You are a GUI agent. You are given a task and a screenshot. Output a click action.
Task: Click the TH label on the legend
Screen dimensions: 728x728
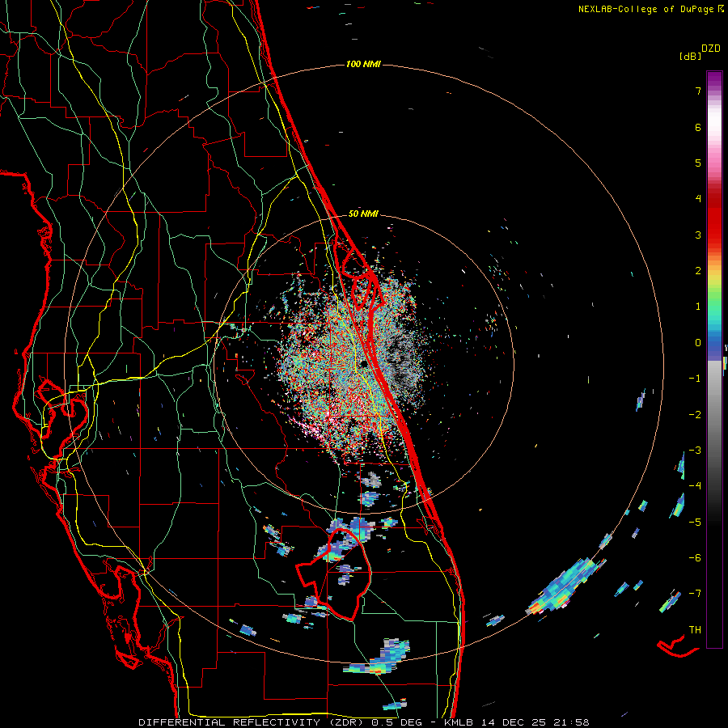[695, 630]
